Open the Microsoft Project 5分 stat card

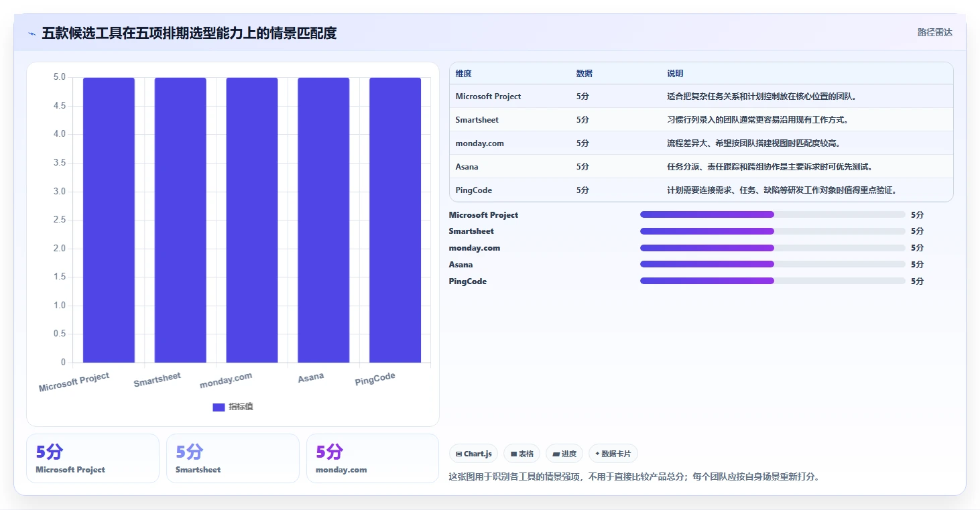pyautogui.click(x=93, y=458)
